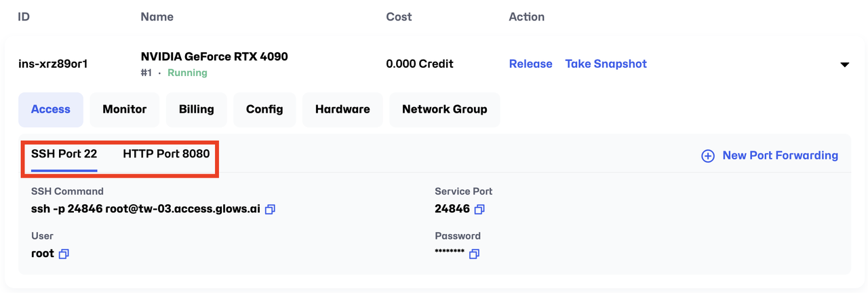This screenshot has height=293, width=868.
Task: Click Take Snapshot for the instance
Action: coord(606,64)
